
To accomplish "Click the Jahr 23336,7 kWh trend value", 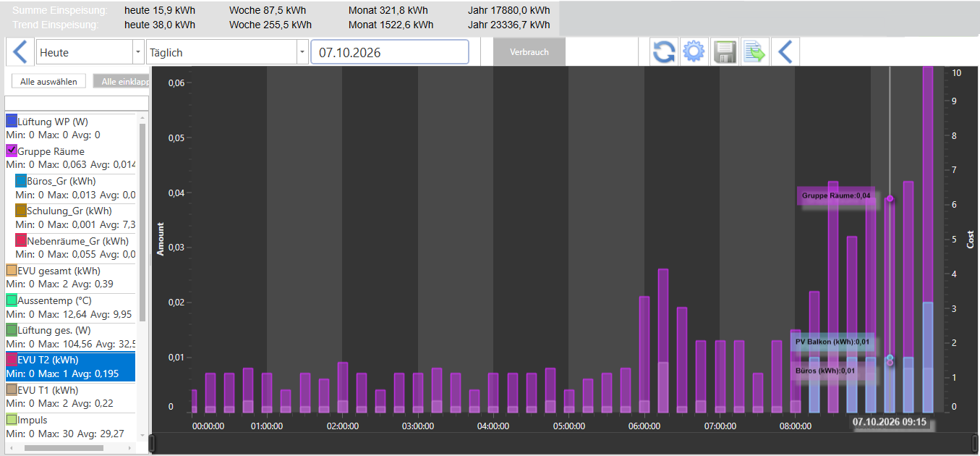I will pos(508,25).
